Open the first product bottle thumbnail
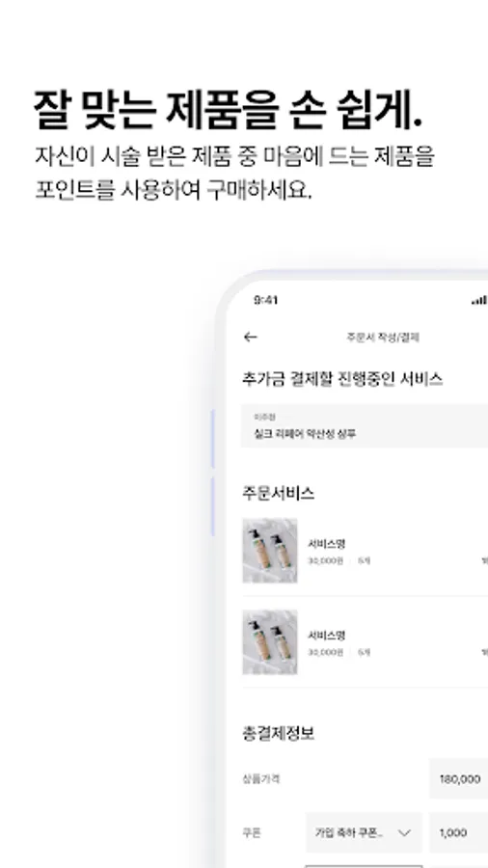Image resolution: width=488 pixels, height=868 pixels. click(270, 551)
